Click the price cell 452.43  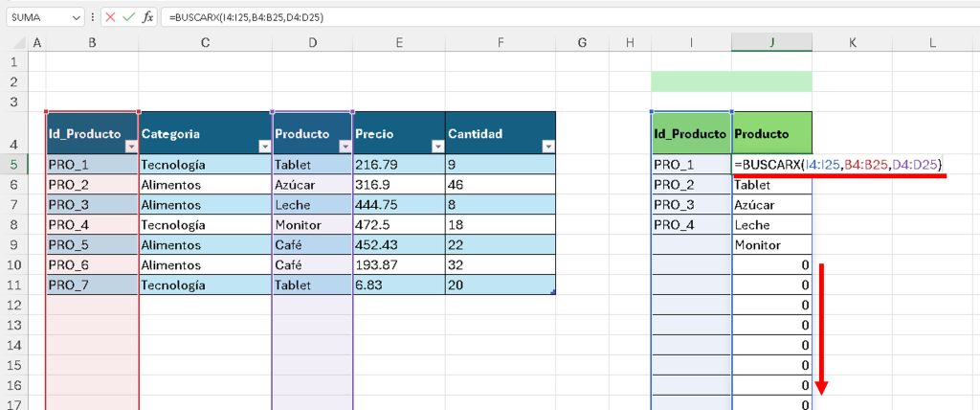coord(398,245)
